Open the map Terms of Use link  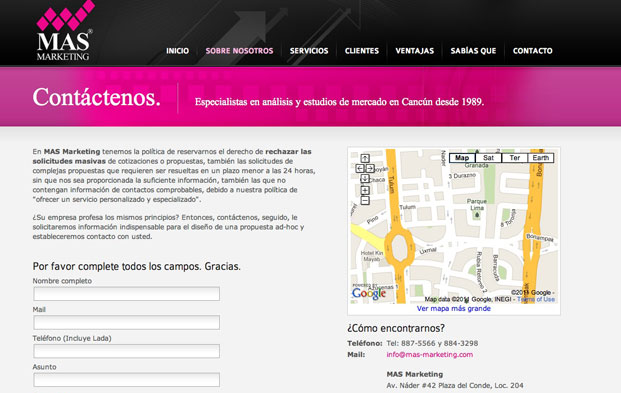point(536,300)
